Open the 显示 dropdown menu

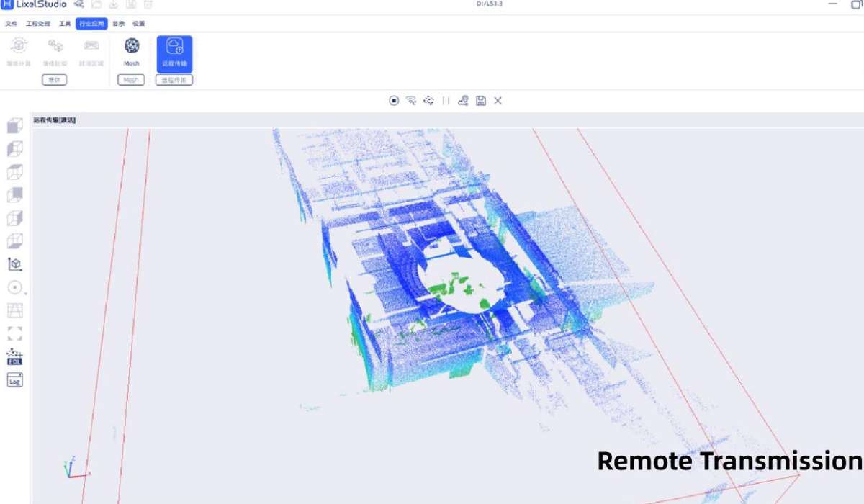117,23
